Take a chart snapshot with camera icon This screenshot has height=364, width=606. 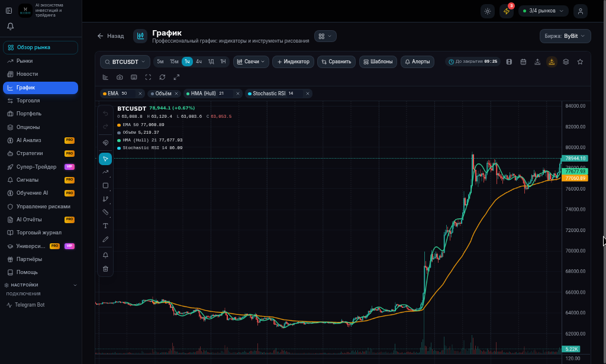pos(120,78)
